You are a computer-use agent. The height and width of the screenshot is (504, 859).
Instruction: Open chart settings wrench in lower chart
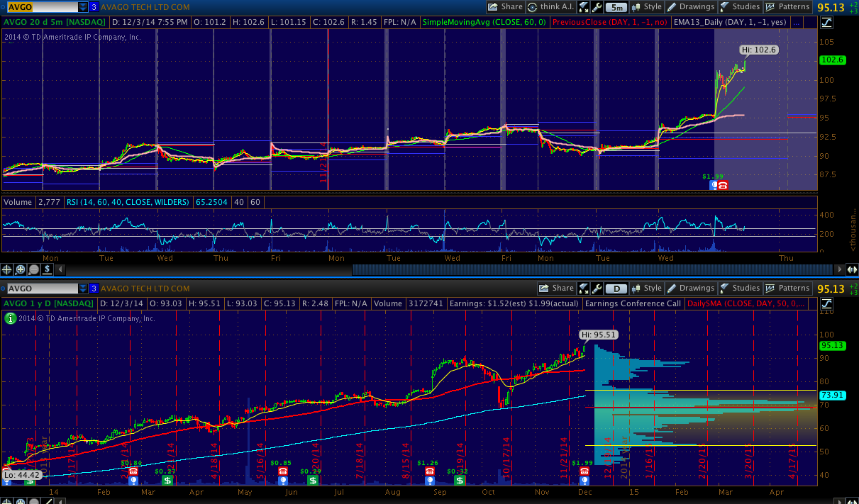point(597,289)
